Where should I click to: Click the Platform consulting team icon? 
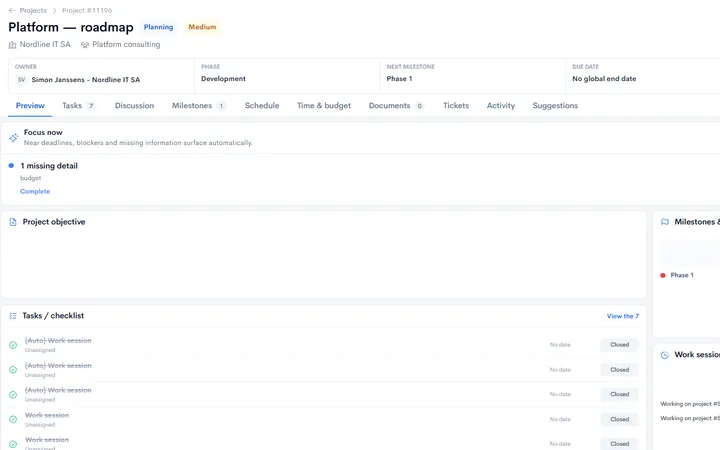85,45
